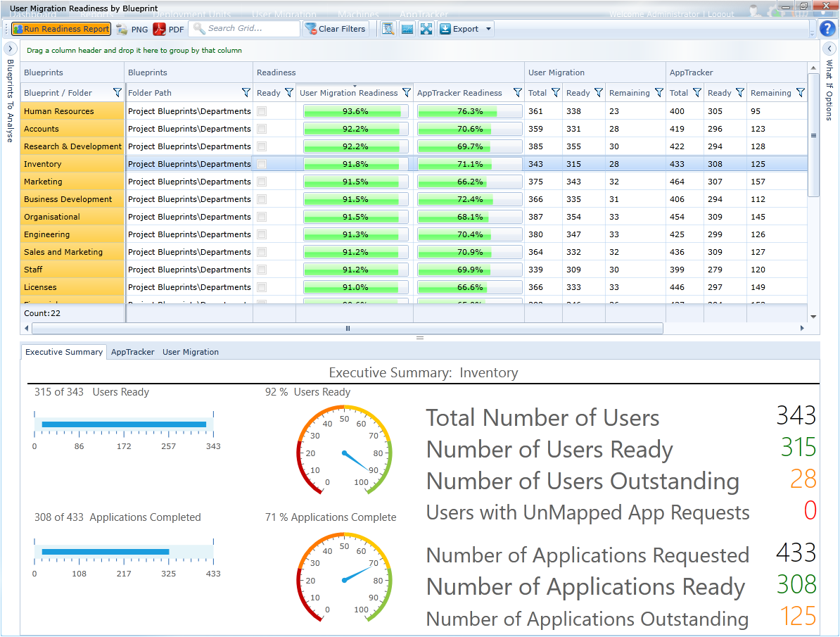This screenshot has height=637, width=840.
Task: Expand the Blueprints To Analyse side panel
Action: click(x=10, y=49)
